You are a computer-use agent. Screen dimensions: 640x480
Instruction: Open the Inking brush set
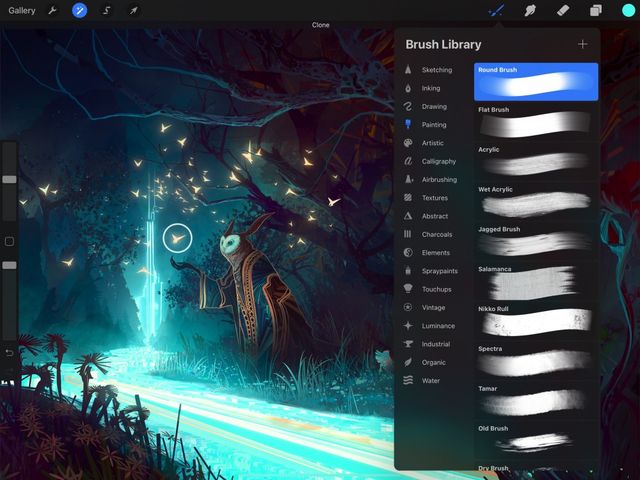coord(431,88)
